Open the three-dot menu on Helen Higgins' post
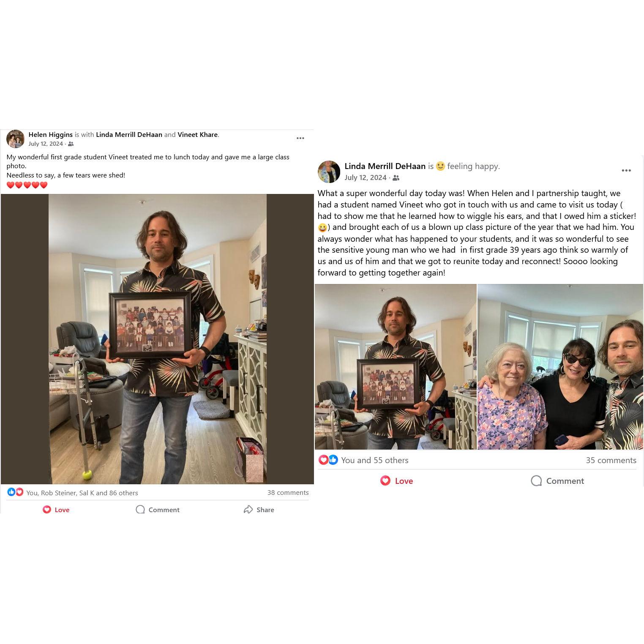 coord(300,138)
